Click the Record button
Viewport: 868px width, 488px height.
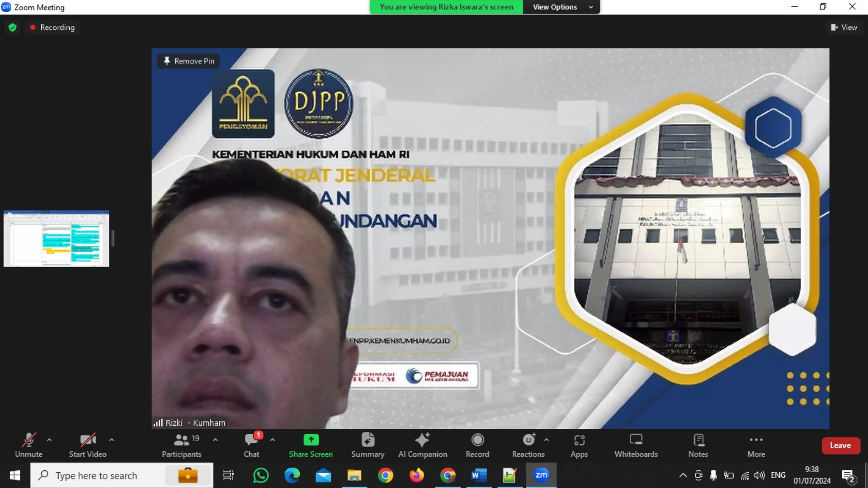tap(477, 445)
